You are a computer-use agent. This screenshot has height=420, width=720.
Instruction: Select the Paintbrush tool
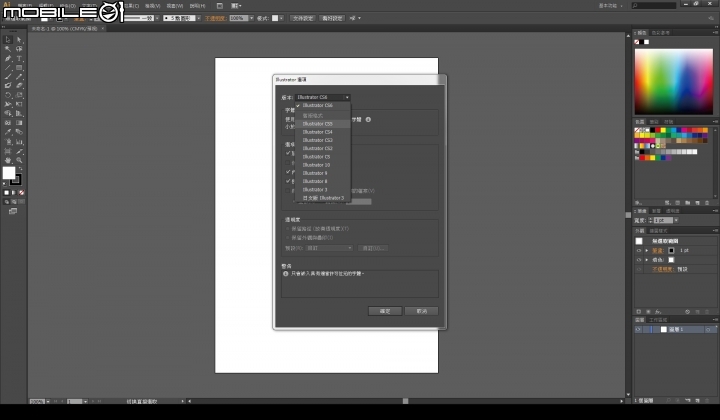pyautogui.click(x=8, y=77)
